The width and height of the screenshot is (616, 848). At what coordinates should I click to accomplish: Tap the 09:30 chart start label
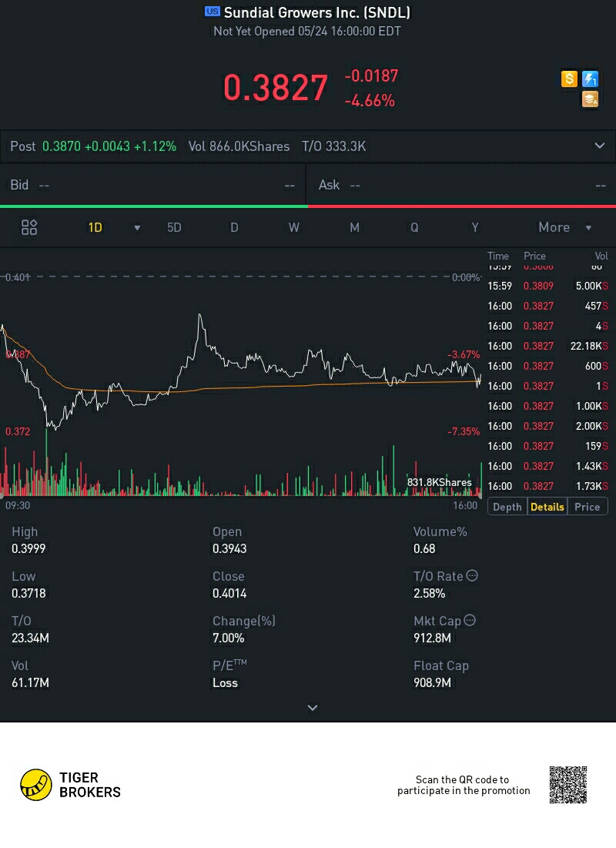click(x=18, y=505)
